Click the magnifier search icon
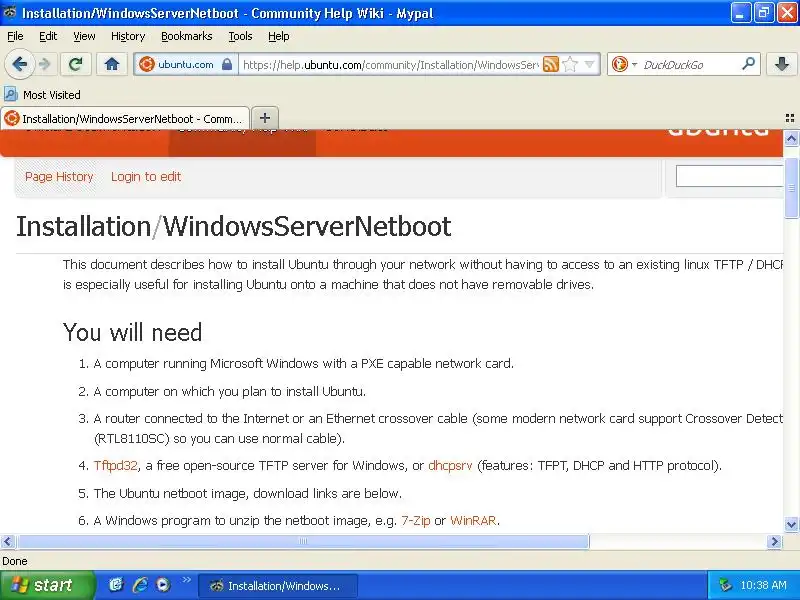The width and height of the screenshot is (800, 600). point(748,64)
